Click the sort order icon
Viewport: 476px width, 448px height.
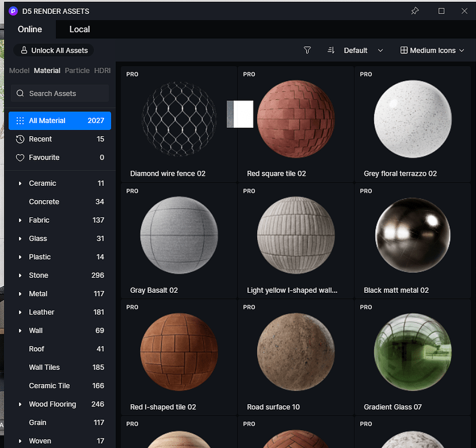[331, 50]
